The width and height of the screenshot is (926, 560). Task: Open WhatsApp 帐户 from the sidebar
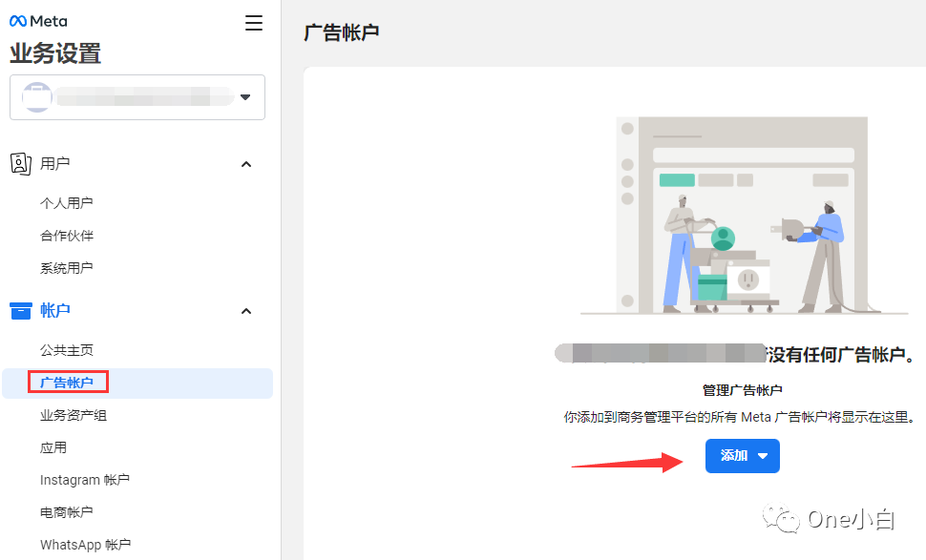[x=86, y=544]
